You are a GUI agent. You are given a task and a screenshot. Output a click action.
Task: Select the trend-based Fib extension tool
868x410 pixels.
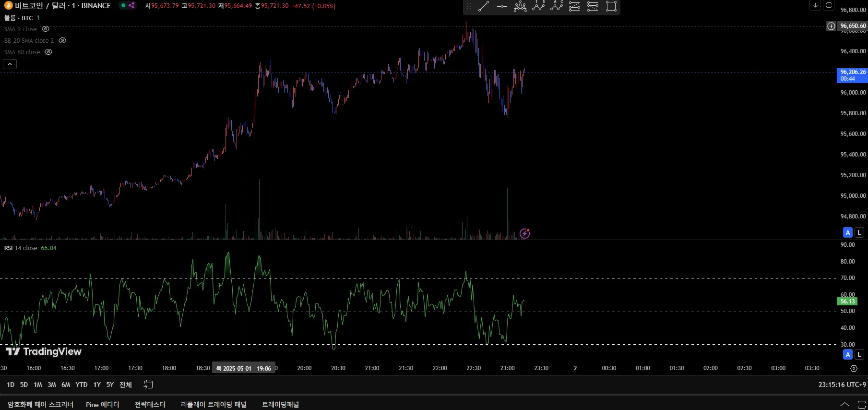click(593, 6)
